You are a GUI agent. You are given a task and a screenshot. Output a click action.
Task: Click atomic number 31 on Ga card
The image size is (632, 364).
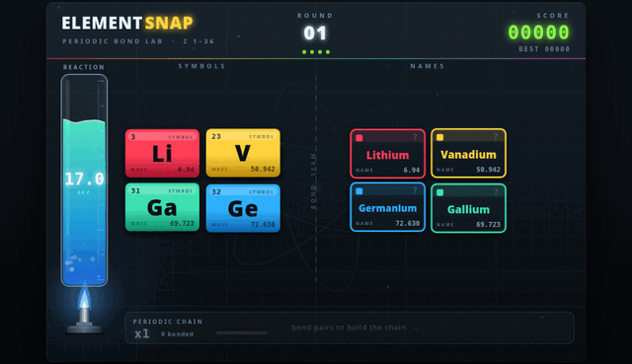(x=135, y=190)
